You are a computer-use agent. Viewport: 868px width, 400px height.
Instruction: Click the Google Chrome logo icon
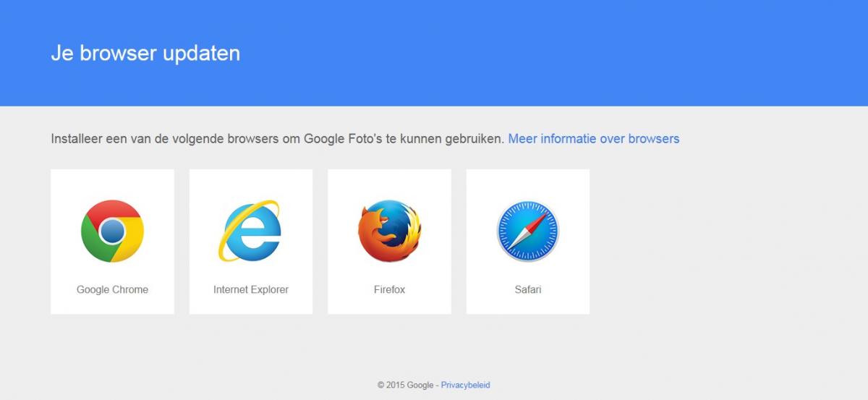click(112, 231)
